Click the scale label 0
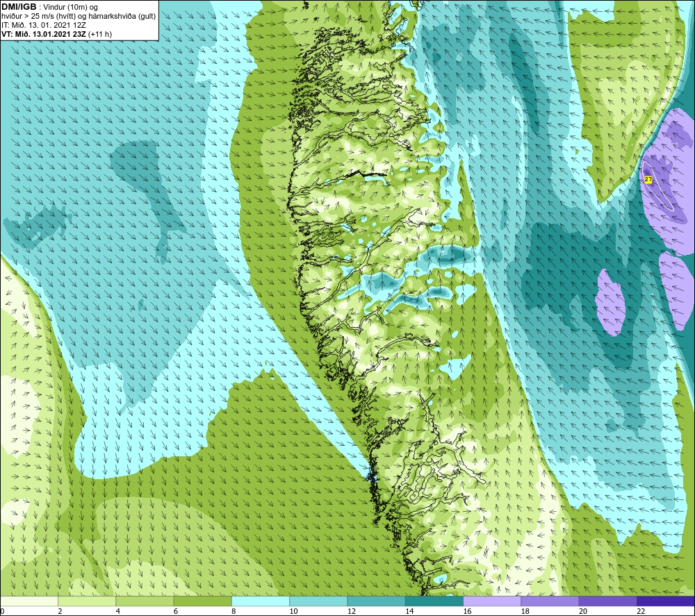Screen dimensions: 695x616 [x=2, y=611]
